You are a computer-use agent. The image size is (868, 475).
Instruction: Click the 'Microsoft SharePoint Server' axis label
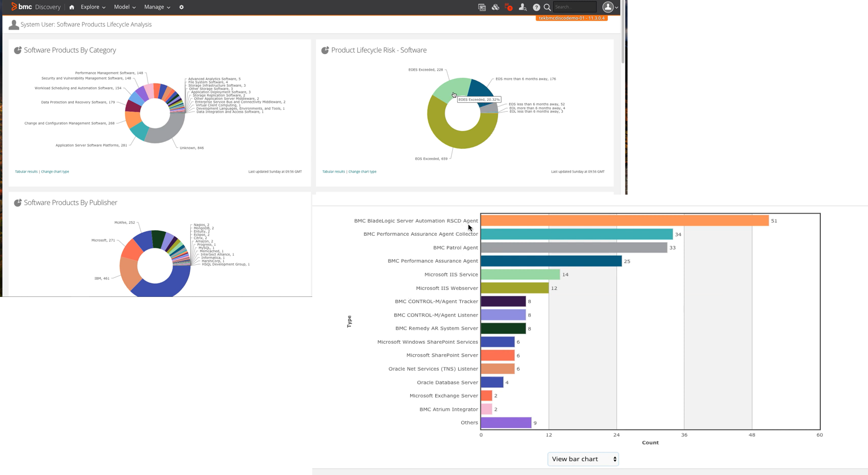442,355
